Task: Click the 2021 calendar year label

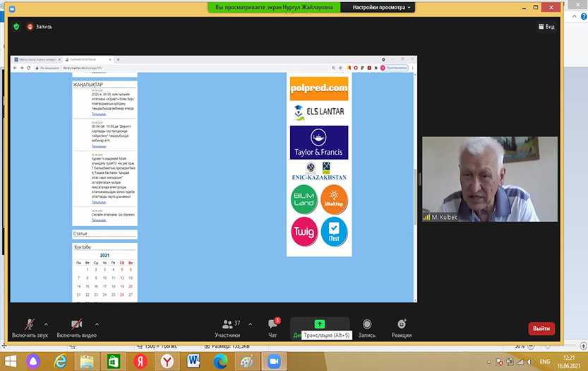Action: [104, 255]
